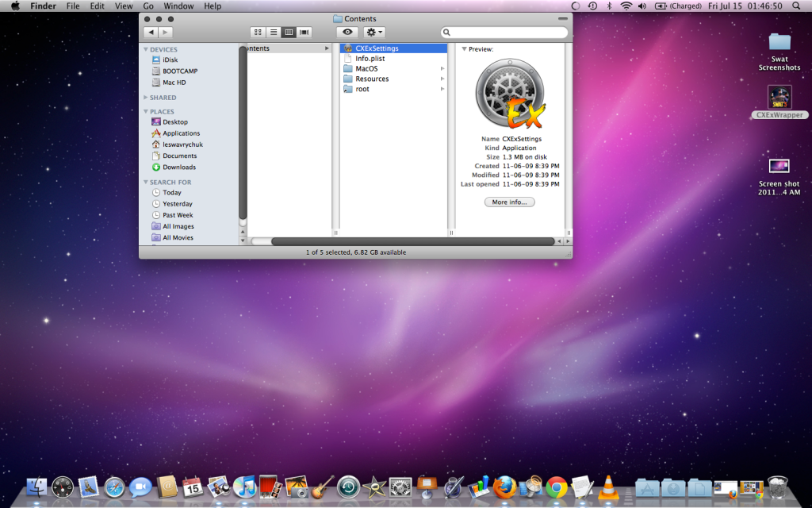The height and width of the screenshot is (508, 812).
Task: Switch Finder to Cover Flow view
Action: (304, 32)
